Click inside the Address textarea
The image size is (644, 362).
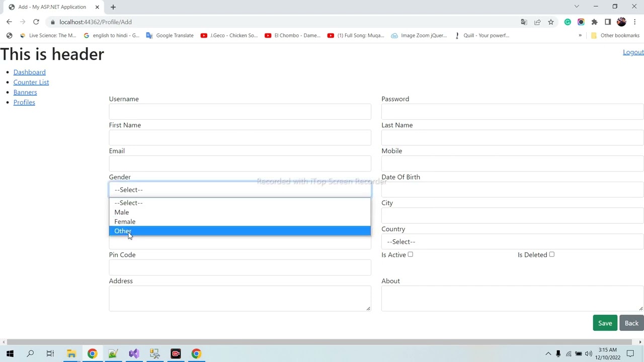pyautogui.click(x=240, y=299)
